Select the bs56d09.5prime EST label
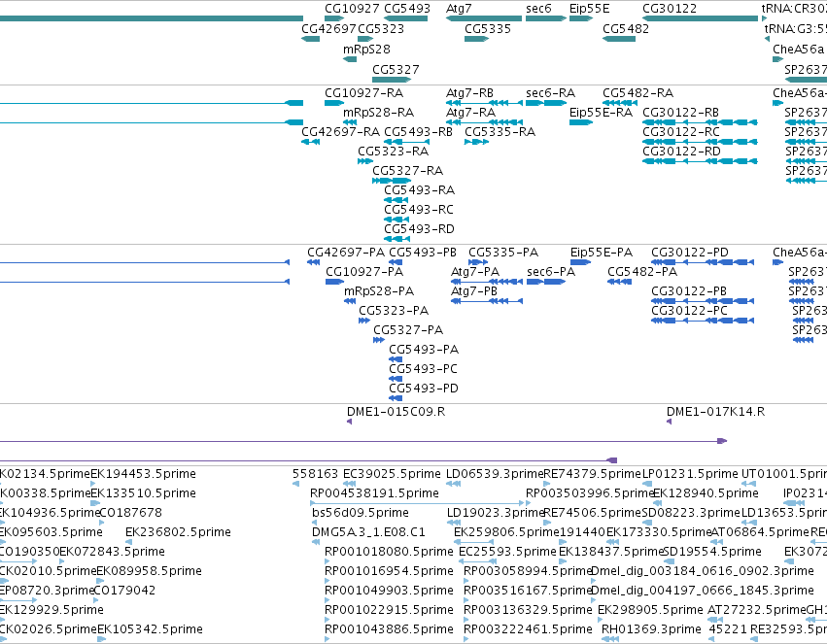Image resolution: width=827 pixels, height=644 pixels. [361, 513]
